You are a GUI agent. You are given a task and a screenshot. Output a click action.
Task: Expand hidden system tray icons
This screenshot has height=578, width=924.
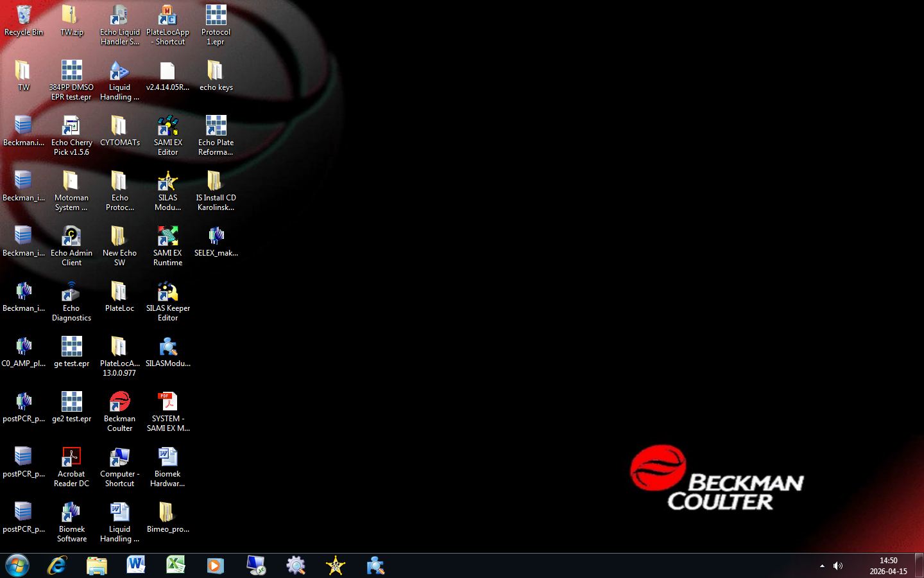[x=822, y=566]
